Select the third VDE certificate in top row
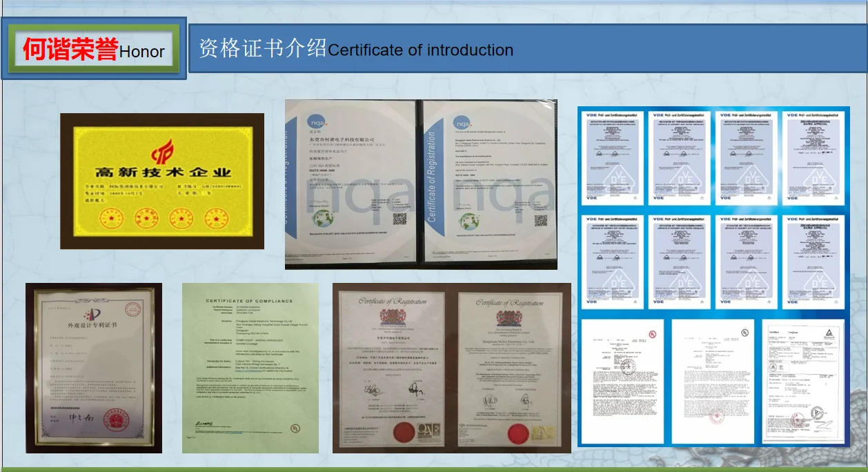Image resolution: width=868 pixels, height=472 pixels. coord(747,157)
